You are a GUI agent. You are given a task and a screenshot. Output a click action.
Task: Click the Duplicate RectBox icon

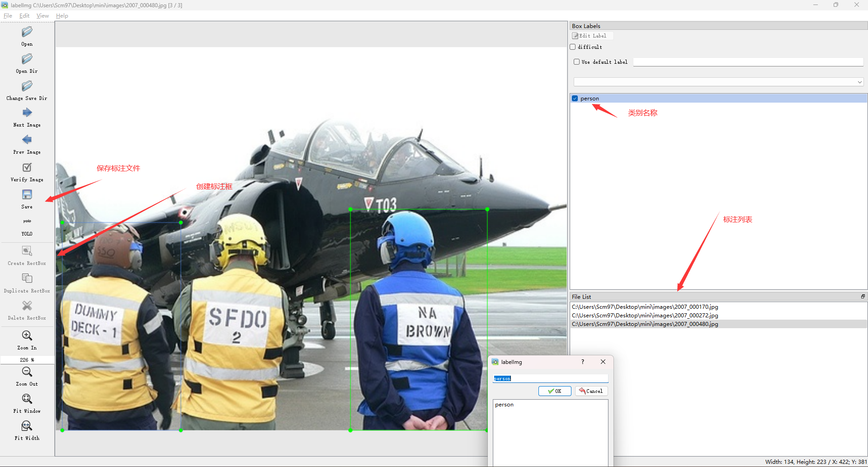(x=27, y=278)
